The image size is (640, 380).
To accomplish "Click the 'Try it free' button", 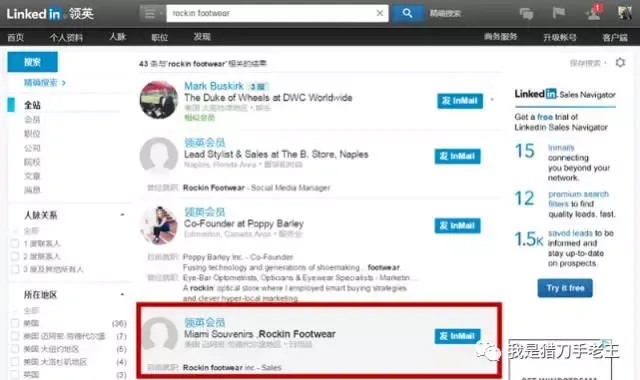I will tap(565, 288).
